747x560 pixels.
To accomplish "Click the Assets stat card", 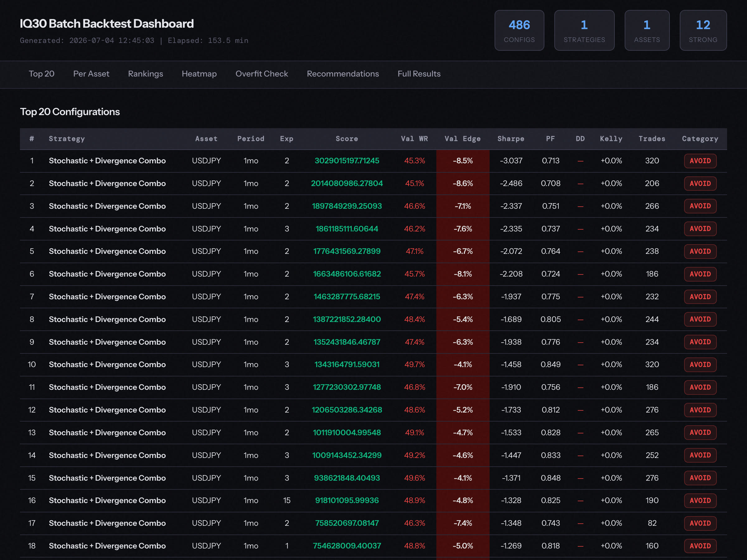I will click(x=647, y=30).
